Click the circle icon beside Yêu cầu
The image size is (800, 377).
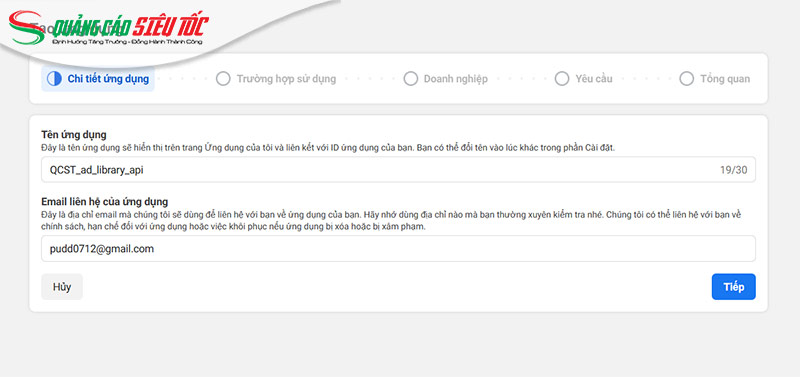point(562,79)
